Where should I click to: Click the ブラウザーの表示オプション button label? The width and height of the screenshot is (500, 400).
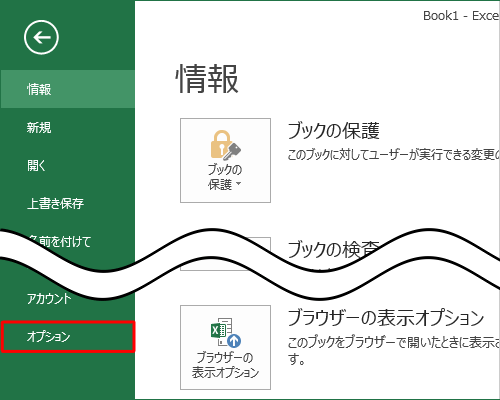pos(225,365)
